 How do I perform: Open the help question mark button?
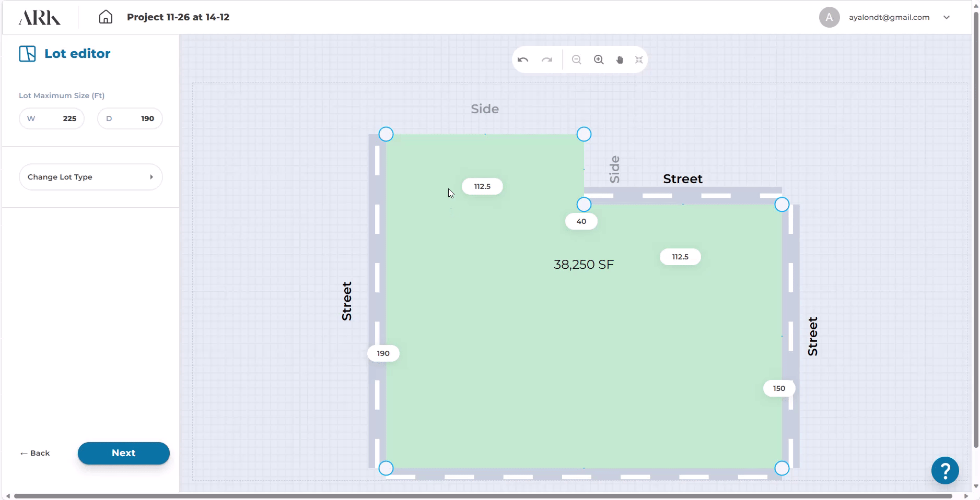click(x=944, y=470)
